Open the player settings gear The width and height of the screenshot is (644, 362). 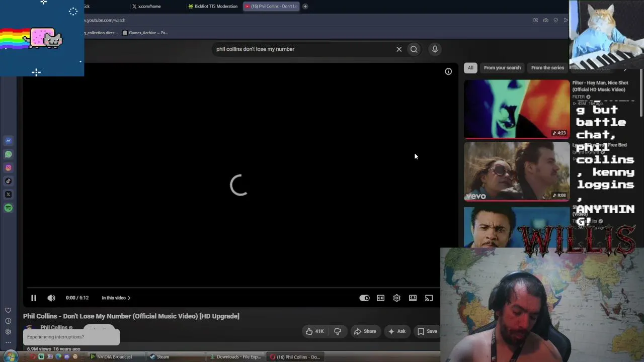(x=397, y=298)
